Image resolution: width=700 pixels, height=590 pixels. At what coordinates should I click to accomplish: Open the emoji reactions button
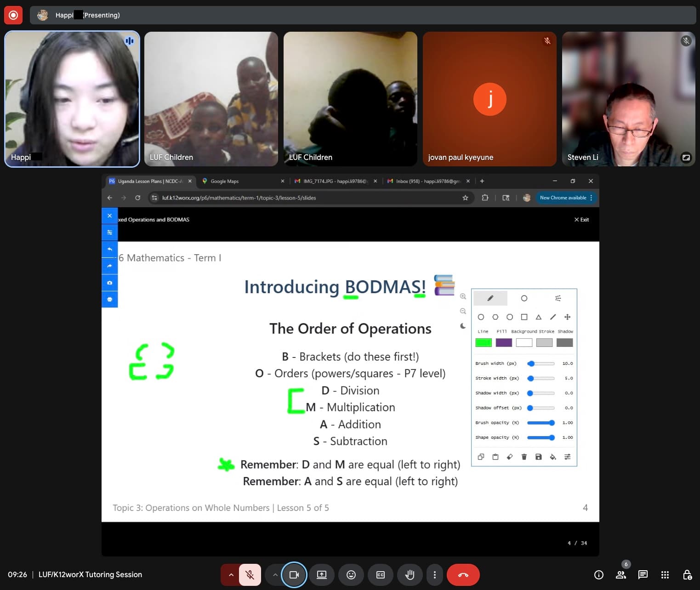pyautogui.click(x=351, y=574)
